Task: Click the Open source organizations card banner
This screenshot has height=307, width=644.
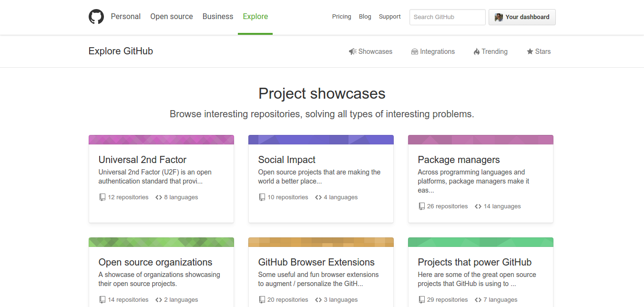Action: (161, 242)
